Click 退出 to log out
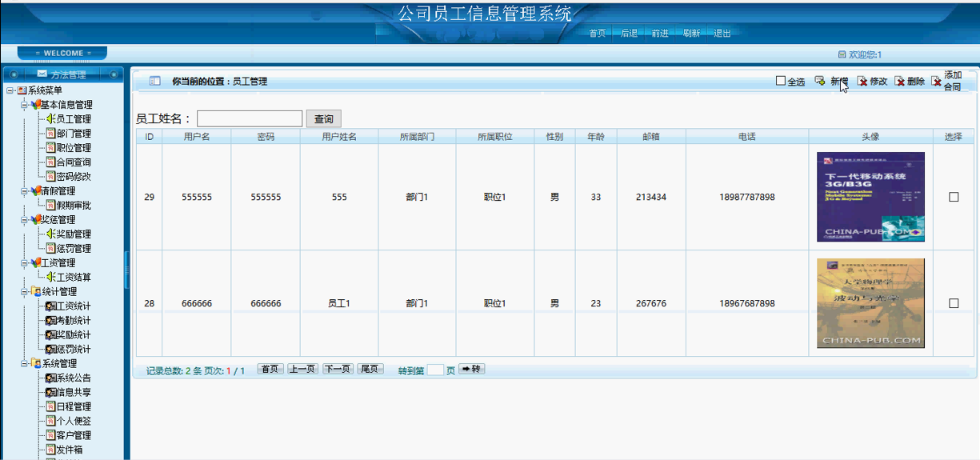980x460 pixels. [722, 34]
